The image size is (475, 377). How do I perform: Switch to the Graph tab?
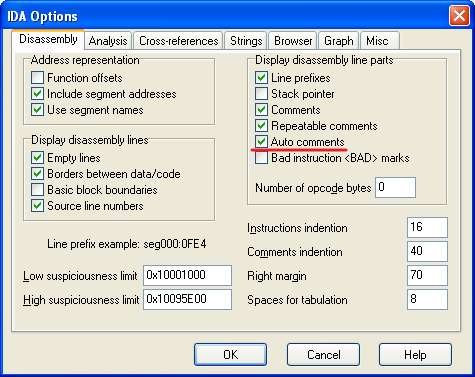[338, 41]
